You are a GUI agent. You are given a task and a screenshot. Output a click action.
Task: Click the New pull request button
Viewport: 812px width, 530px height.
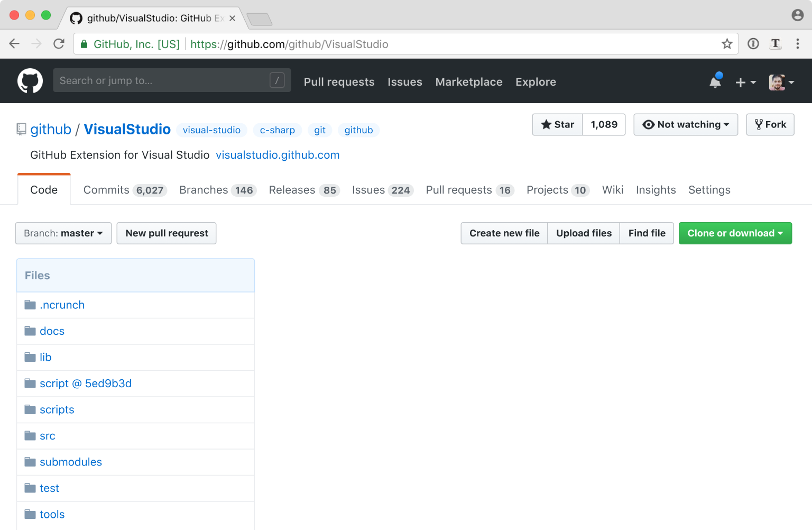click(x=166, y=233)
